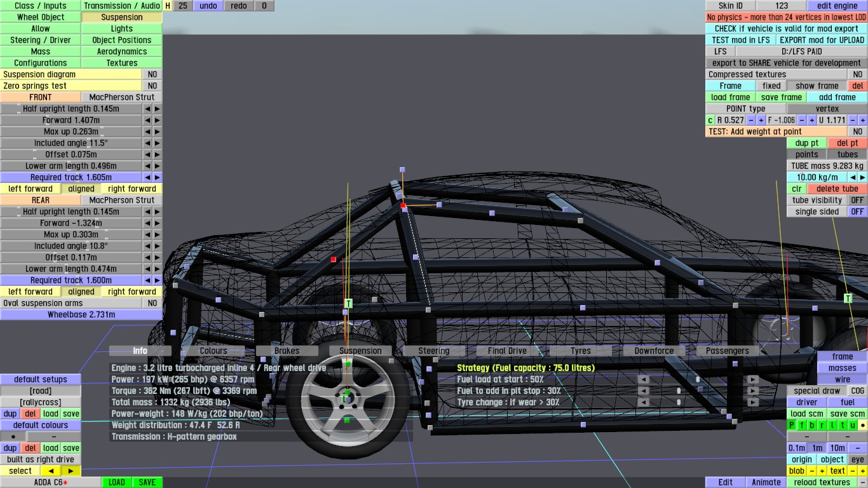Adjust the Fuel load at start slider
Image resolution: width=868 pixels, height=488 pixels.
click(x=698, y=379)
